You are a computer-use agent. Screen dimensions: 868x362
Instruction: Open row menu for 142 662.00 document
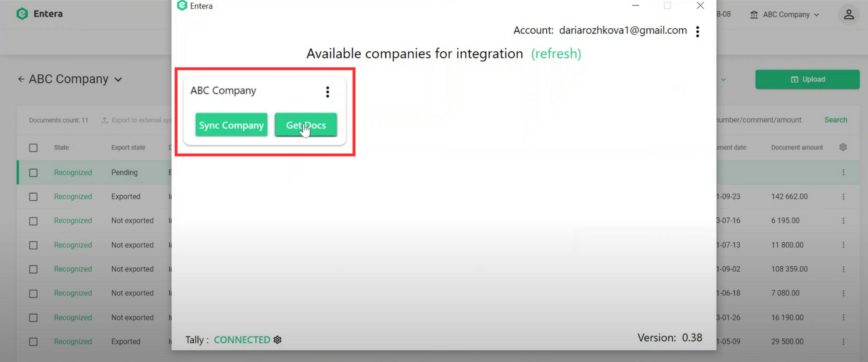[x=843, y=197]
